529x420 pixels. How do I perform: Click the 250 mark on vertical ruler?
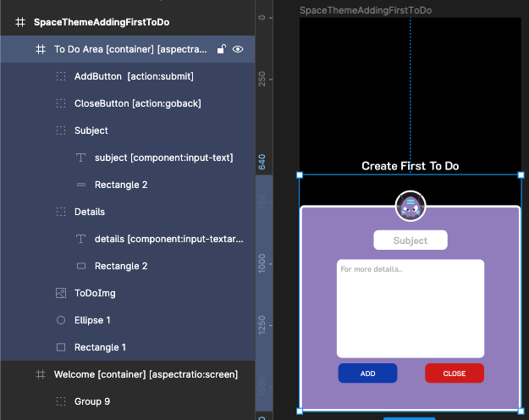point(262,79)
